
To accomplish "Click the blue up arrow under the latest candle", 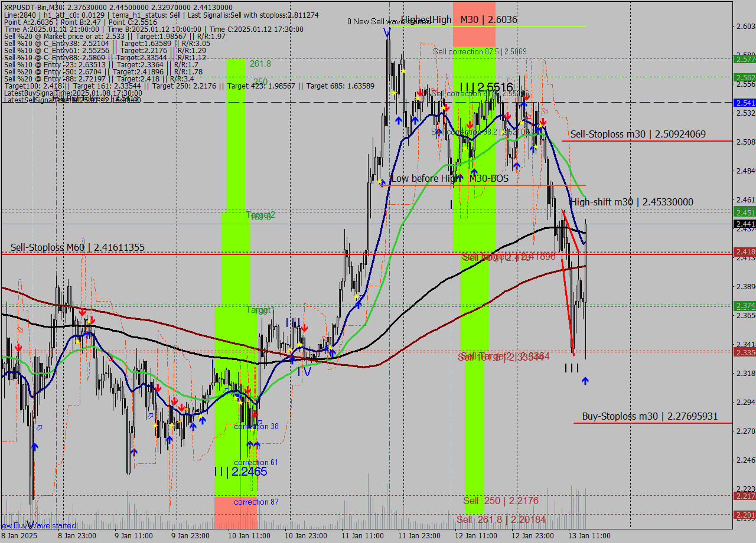I will pyautogui.click(x=585, y=381).
